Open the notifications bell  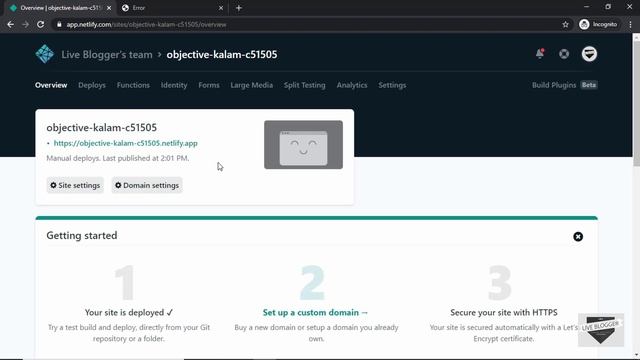(x=540, y=54)
